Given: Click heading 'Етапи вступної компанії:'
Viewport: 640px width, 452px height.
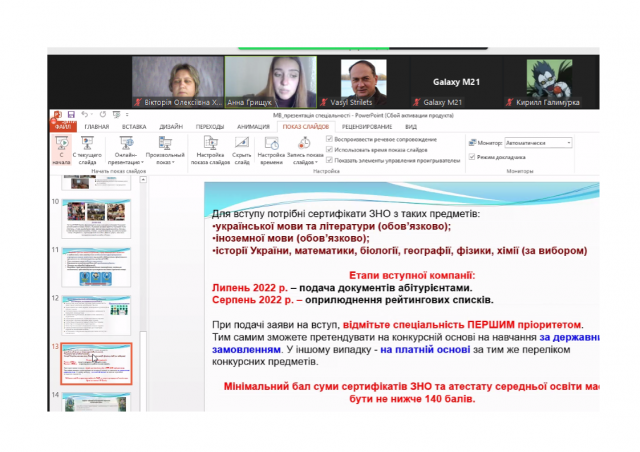Looking at the screenshot, I should pos(412,275).
